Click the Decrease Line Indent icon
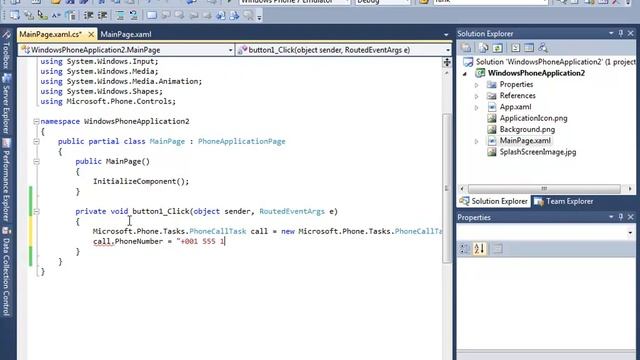Screen dimensions: 640x360 click(x=89, y=16)
